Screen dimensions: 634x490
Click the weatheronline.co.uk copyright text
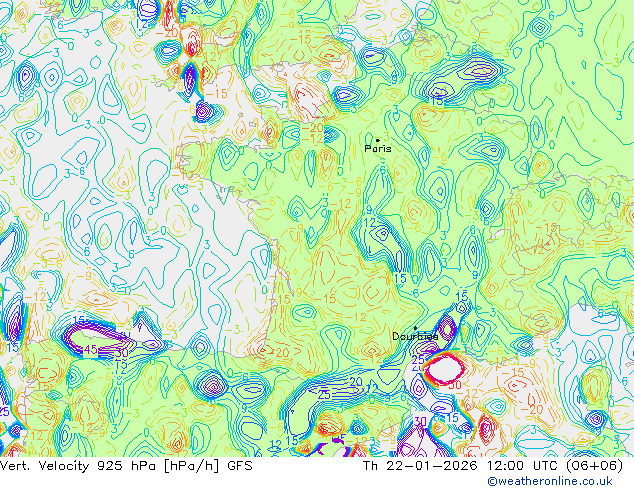click(550, 481)
